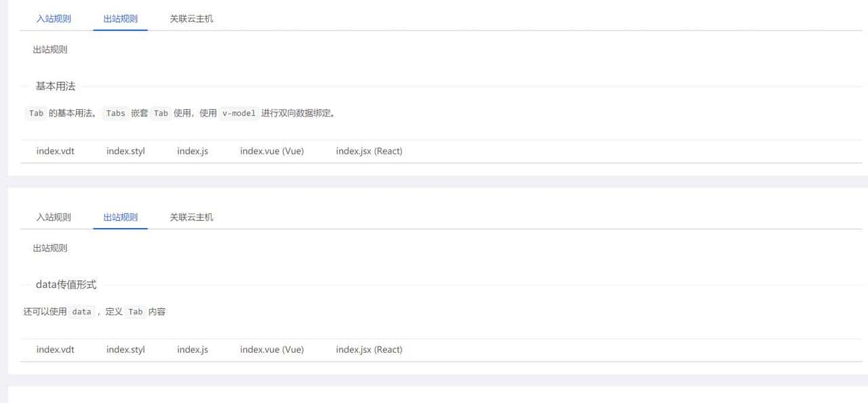This screenshot has height=403, width=868.
Task: Open the index.vdt code for the 基本用法 example
Action: tap(55, 150)
